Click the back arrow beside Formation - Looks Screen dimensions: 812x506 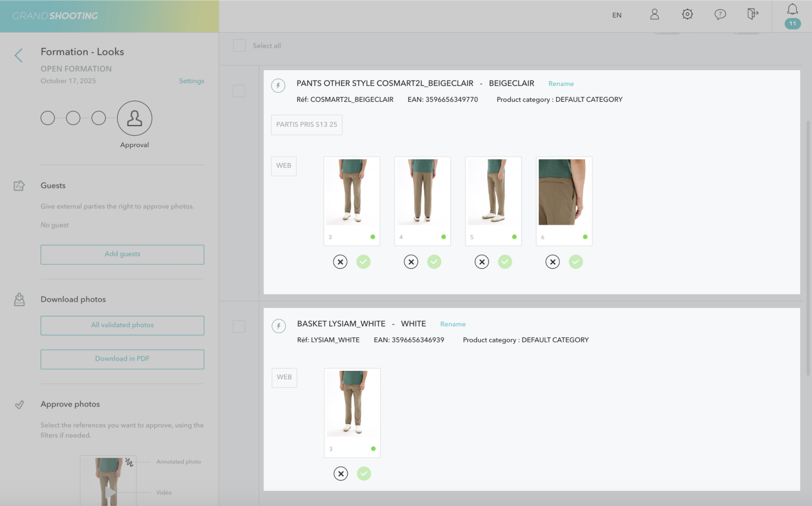click(18, 55)
